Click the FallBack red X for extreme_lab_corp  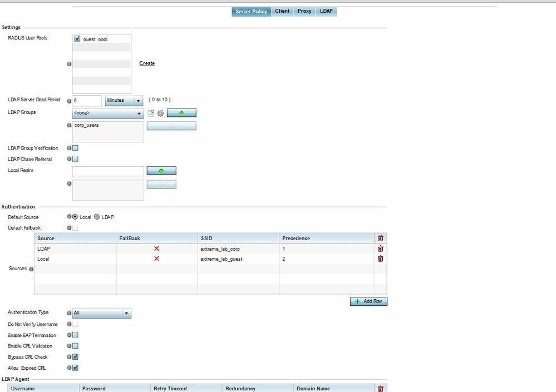156,249
